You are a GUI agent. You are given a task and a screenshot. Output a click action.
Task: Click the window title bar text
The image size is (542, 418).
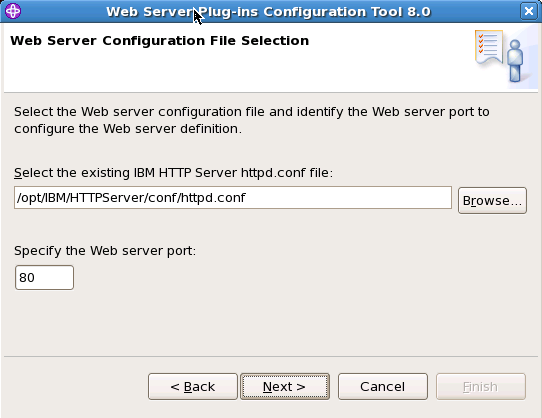point(268,12)
